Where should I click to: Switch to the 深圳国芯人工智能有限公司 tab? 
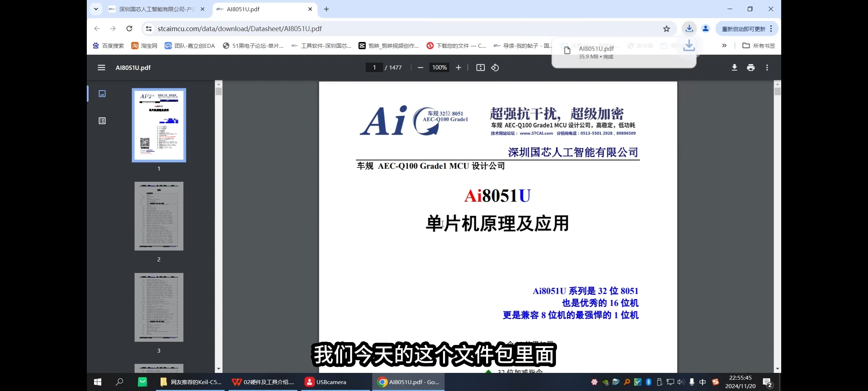coord(156,9)
